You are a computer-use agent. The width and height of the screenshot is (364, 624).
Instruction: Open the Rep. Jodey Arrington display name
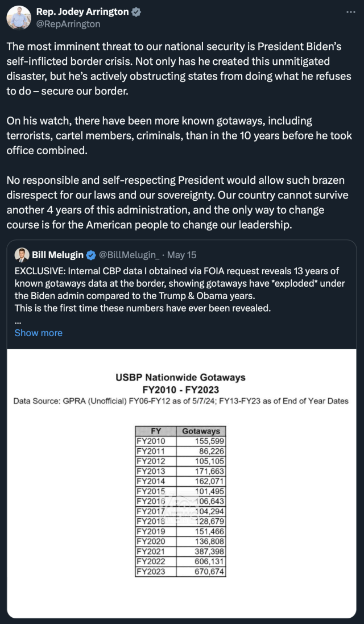[82, 12]
